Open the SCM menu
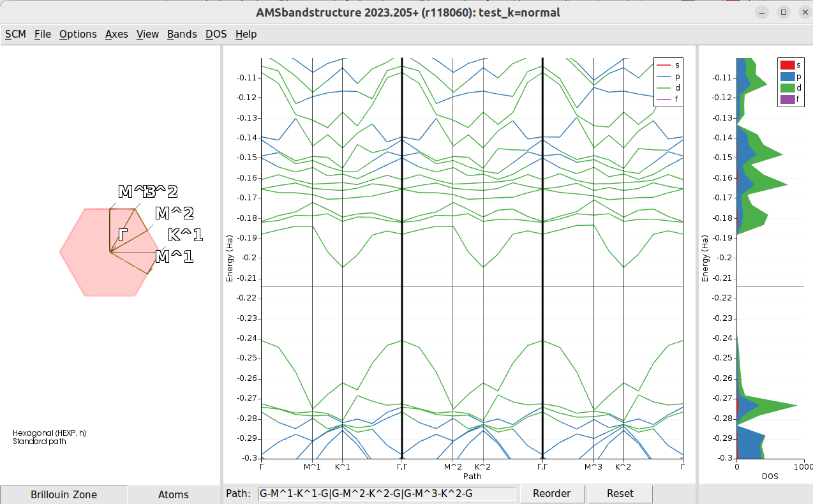Viewport: 813px width, 504px height. [x=15, y=34]
